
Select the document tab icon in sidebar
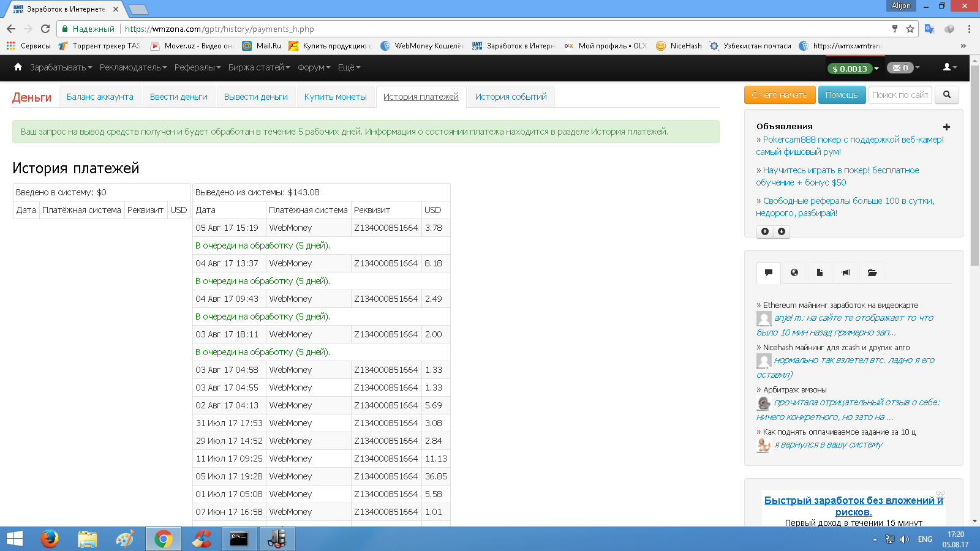(820, 272)
